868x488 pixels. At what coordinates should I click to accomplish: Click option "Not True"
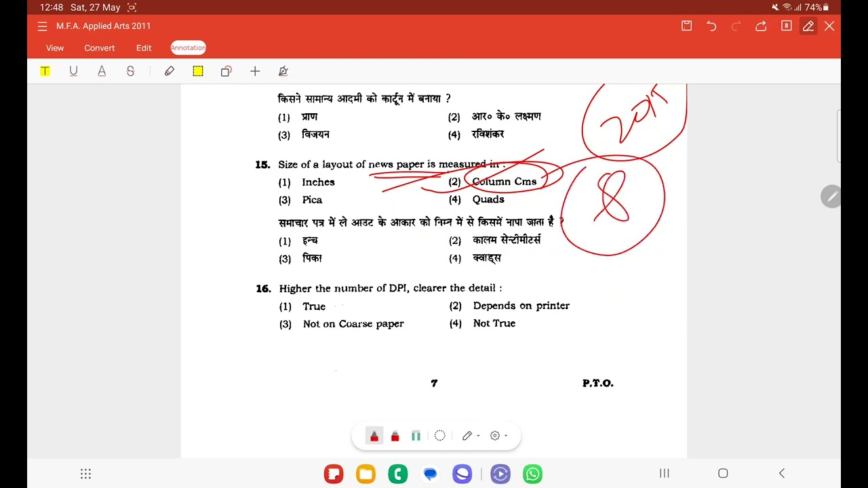494,323
